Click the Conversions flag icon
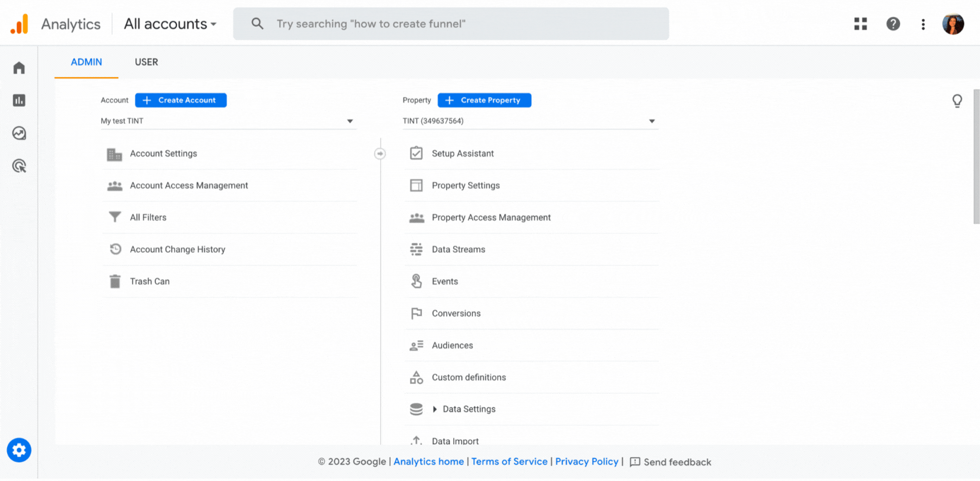This screenshot has height=481, width=980. tap(416, 314)
